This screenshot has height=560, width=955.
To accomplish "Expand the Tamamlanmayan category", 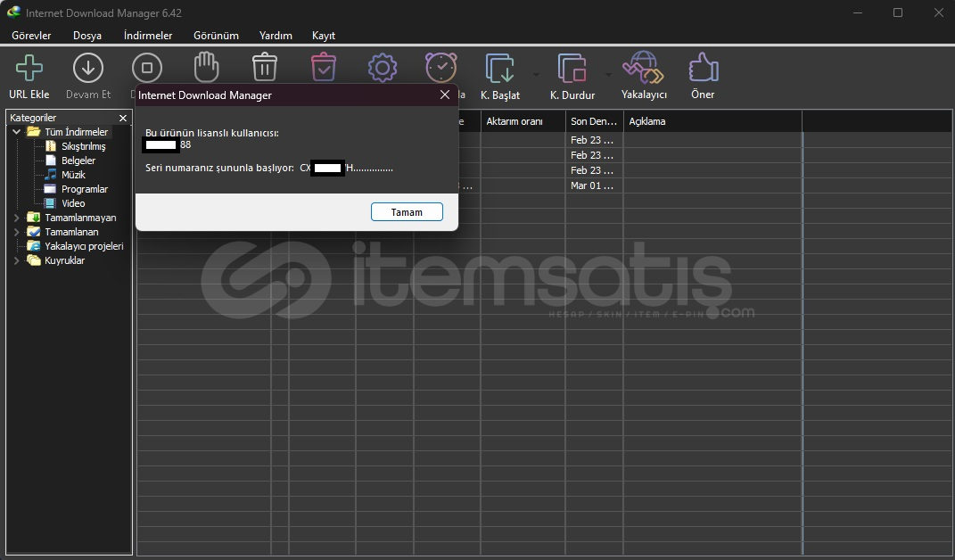I will pos(16,218).
